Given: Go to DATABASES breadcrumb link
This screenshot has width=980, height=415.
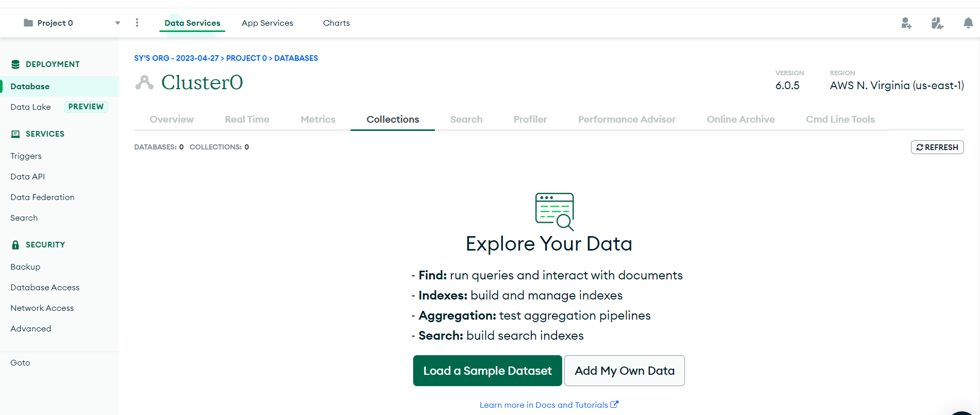Looking at the screenshot, I should [296, 58].
